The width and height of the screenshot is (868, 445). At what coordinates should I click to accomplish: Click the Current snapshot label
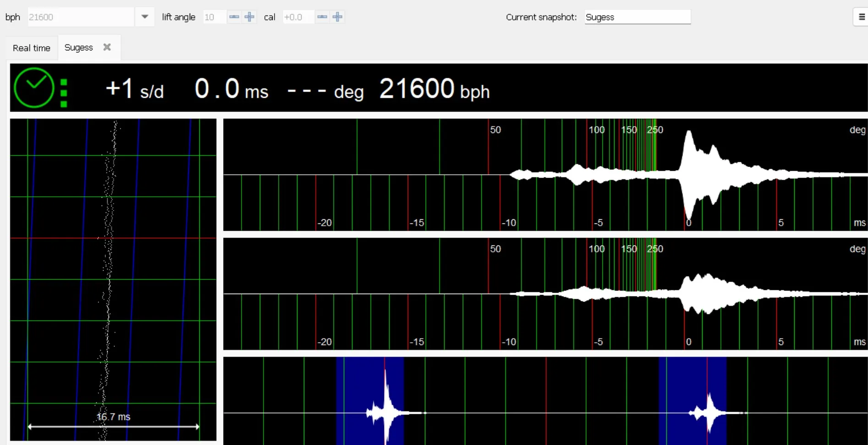[x=541, y=17]
